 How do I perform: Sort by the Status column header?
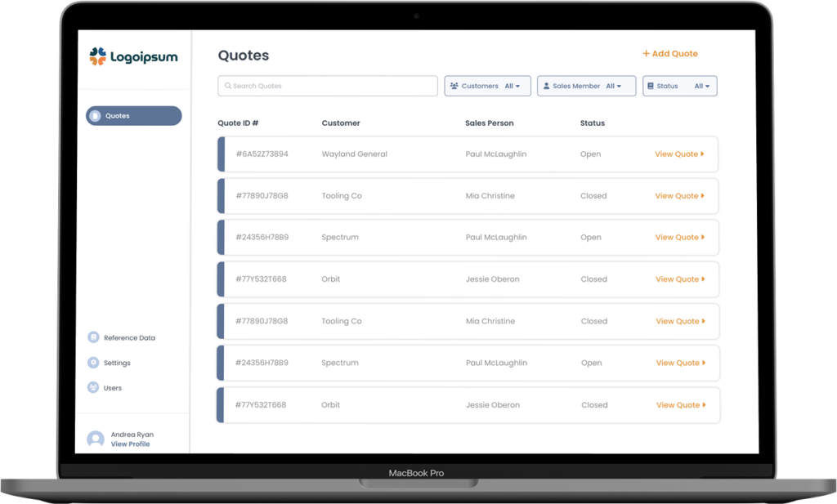pos(592,123)
